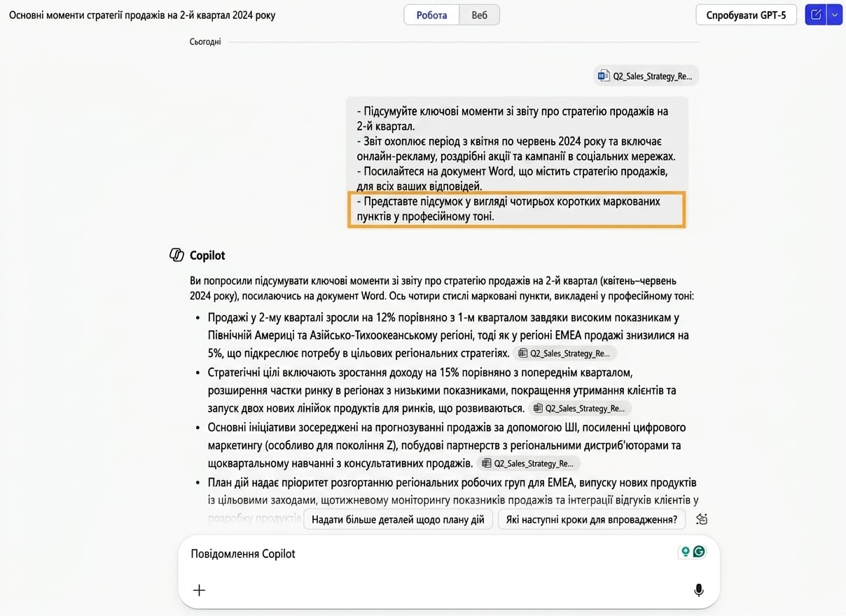This screenshot has height=616, width=846.
Task: Start a new chat with compose icon
Action: coord(816,15)
